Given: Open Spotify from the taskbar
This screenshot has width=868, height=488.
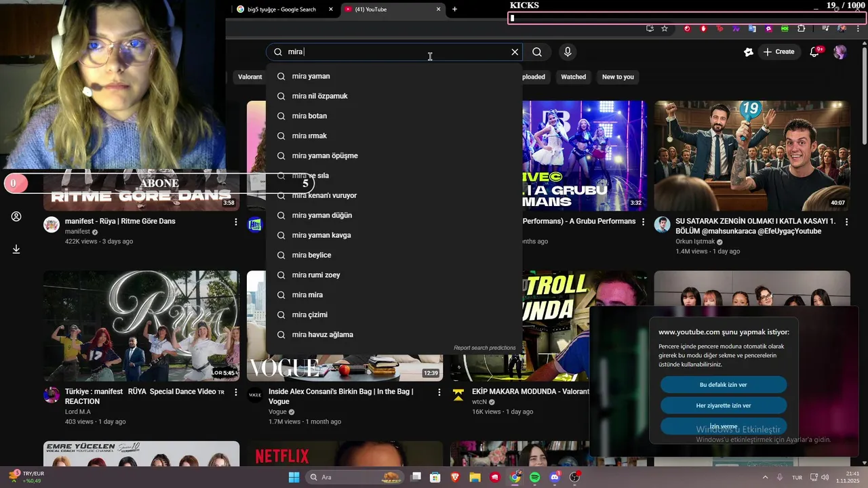Looking at the screenshot, I should pos(534,477).
